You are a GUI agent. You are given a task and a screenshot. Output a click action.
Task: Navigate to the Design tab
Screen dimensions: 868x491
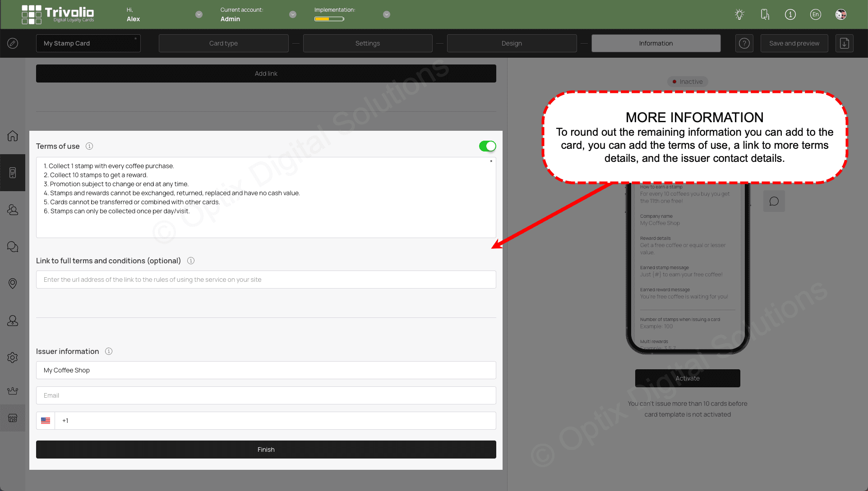(511, 42)
